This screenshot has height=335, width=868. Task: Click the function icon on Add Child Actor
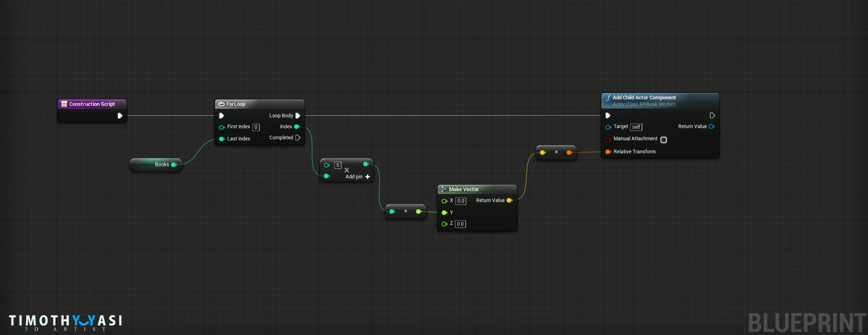pos(608,98)
